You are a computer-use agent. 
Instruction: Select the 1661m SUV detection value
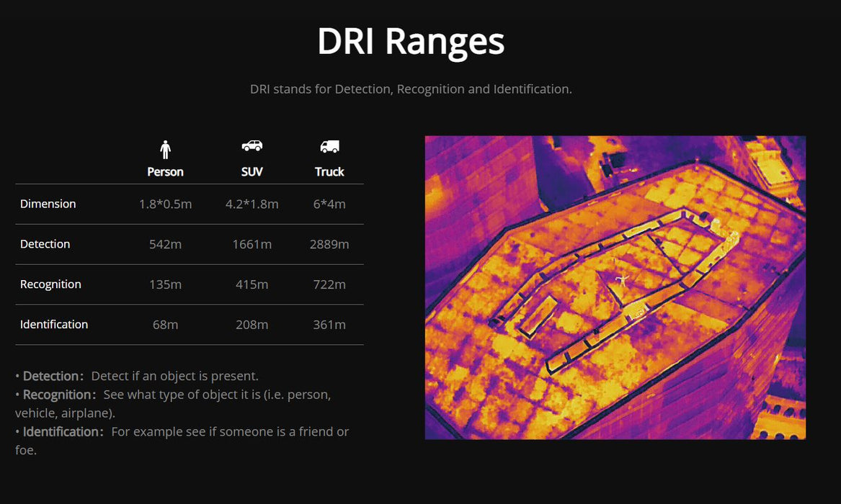[x=252, y=244]
